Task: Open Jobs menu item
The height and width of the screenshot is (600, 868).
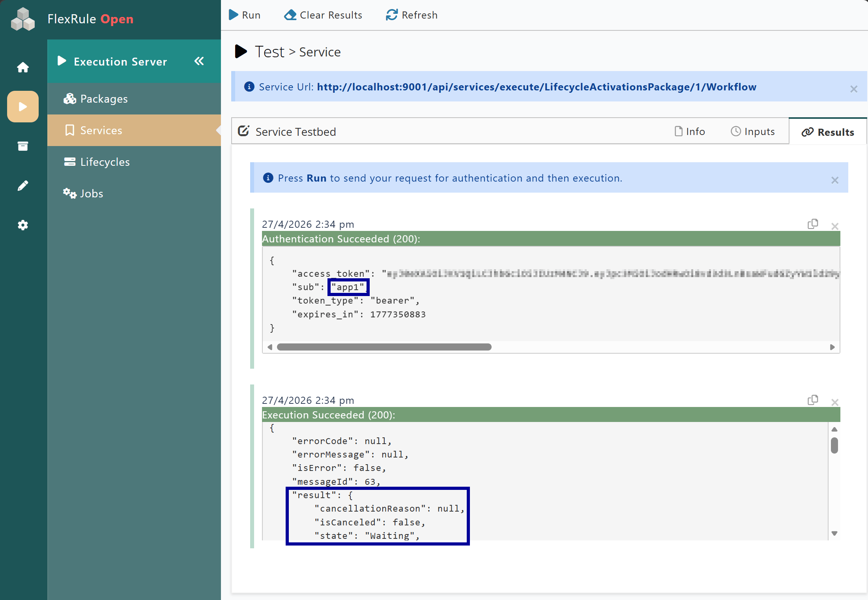Action: [134, 193]
